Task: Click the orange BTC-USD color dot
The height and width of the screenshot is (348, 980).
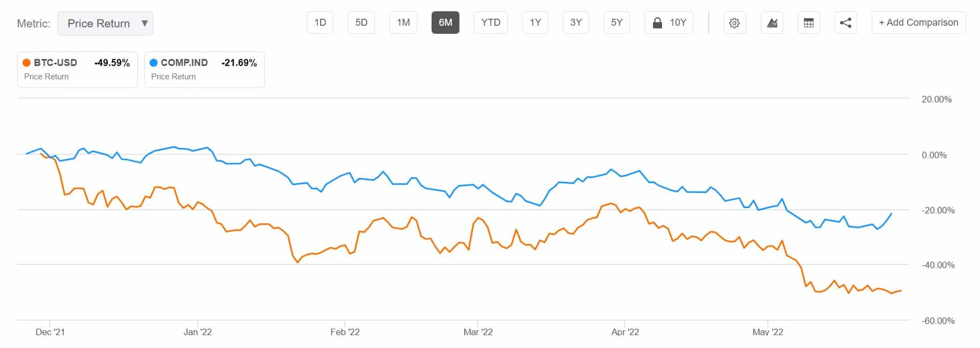Action: (26, 63)
